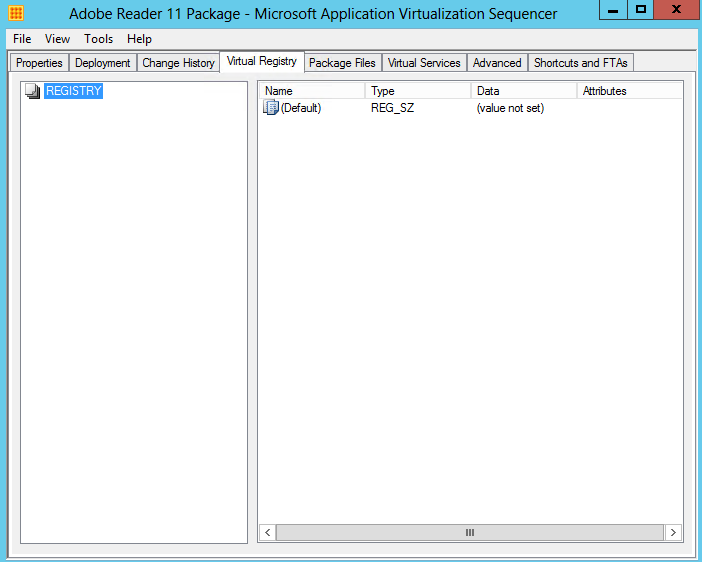Open the File menu
702x562 pixels.
[x=22, y=39]
